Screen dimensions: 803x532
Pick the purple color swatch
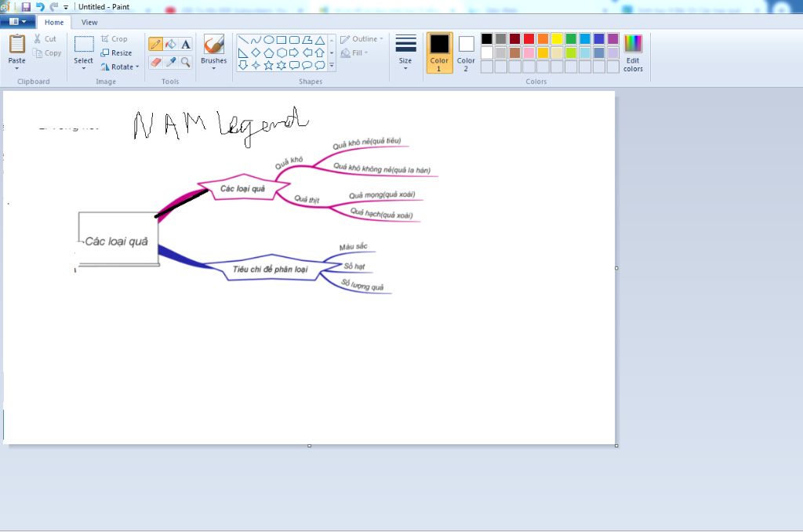tap(613, 39)
